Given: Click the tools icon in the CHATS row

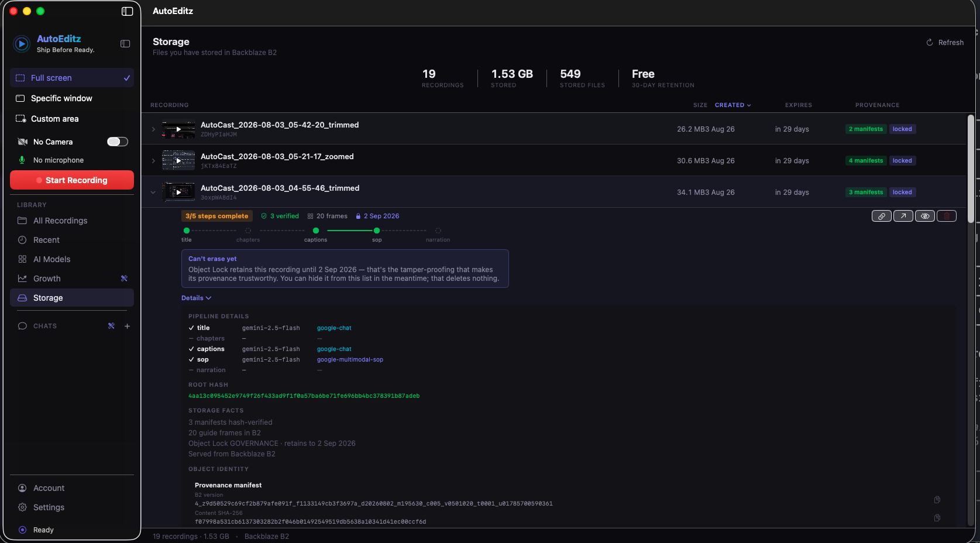Looking at the screenshot, I should tap(111, 326).
